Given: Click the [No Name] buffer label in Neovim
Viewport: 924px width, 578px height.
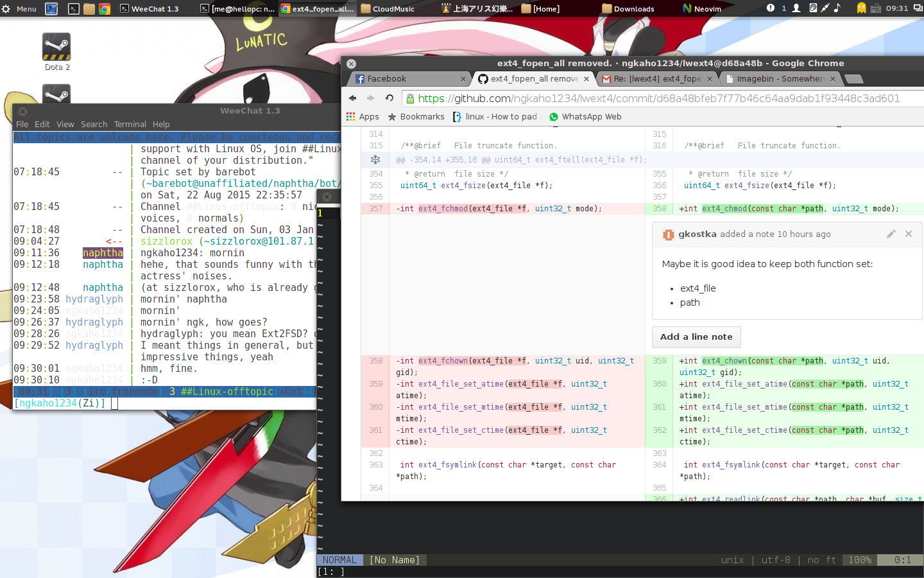Looking at the screenshot, I should 395,560.
